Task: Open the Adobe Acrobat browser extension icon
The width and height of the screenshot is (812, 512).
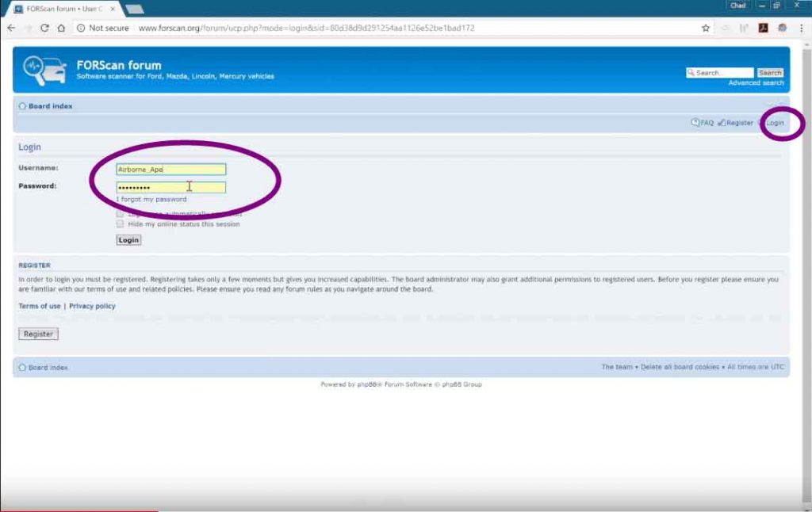Action: 762,26
